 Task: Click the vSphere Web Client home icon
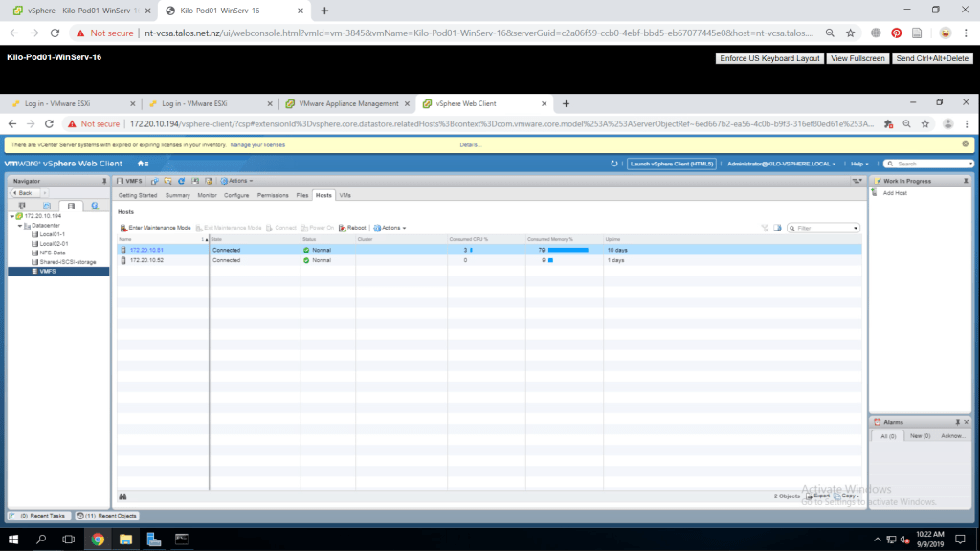143,164
